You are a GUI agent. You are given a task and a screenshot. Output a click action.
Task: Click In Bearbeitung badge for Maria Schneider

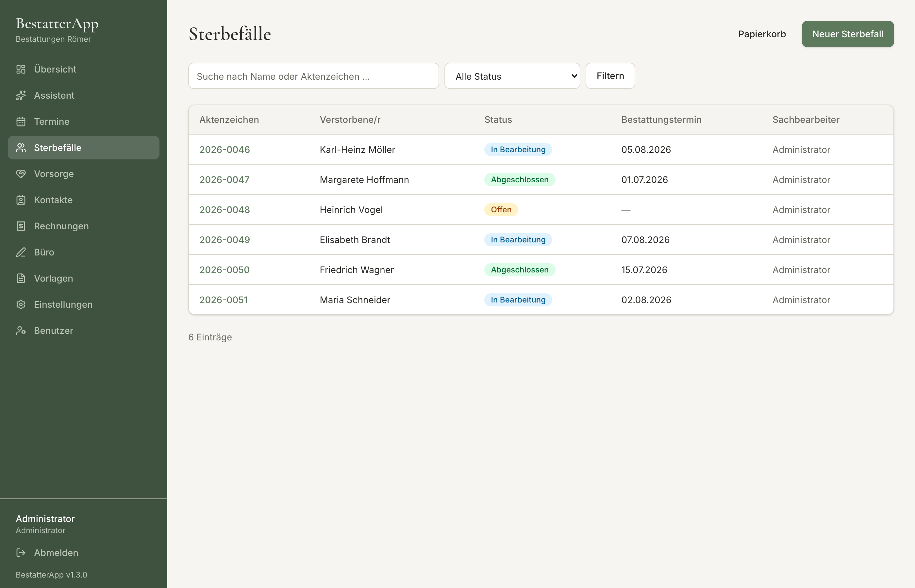(x=518, y=300)
